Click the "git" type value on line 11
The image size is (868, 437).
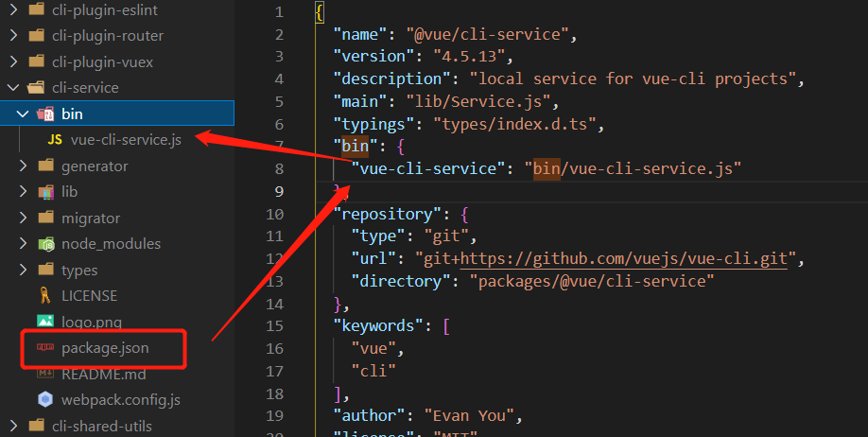pos(446,236)
